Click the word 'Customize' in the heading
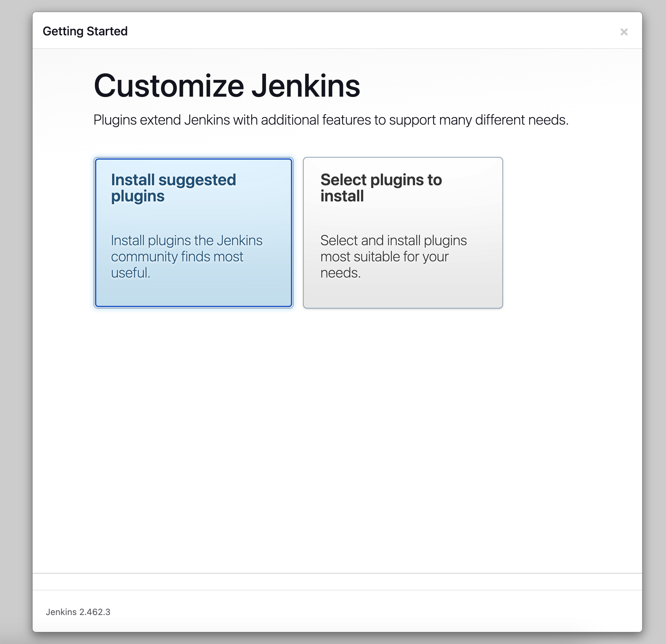666x644 pixels. 169,86
